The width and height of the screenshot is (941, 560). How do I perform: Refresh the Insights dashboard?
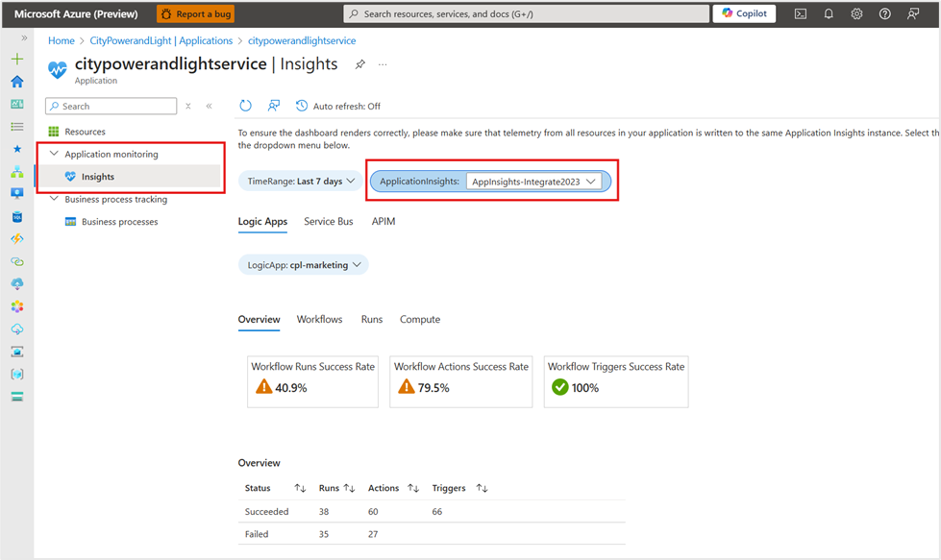pyautogui.click(x=245, y=106)
